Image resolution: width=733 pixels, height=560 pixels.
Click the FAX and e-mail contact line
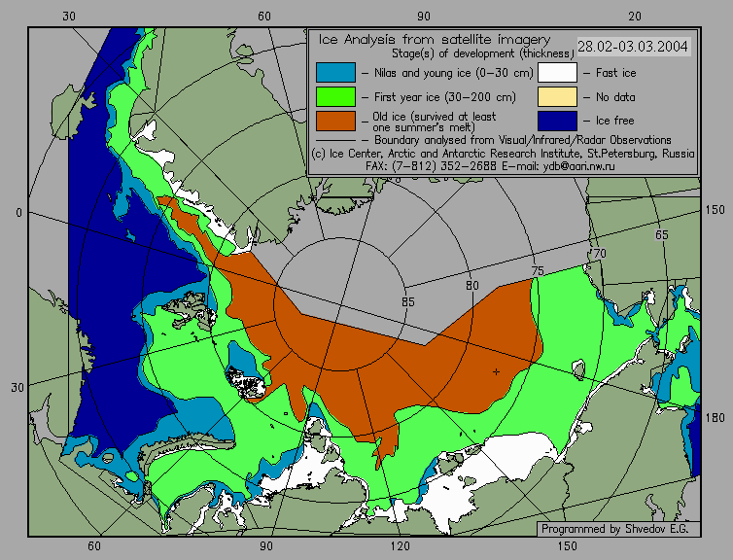(x=490, y=166)
